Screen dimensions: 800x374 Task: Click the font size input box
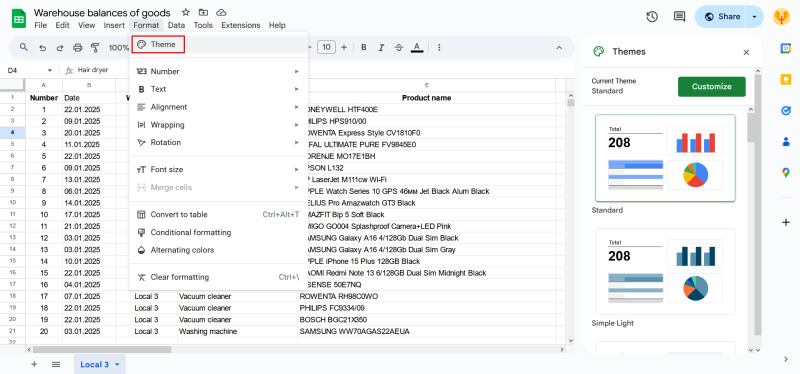pos(327,47)
